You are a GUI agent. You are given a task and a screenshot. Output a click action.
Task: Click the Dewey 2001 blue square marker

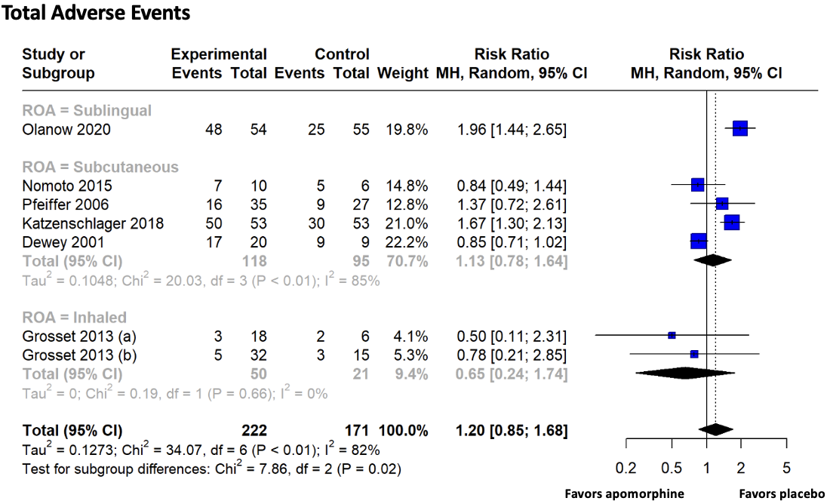click(699, 241)
